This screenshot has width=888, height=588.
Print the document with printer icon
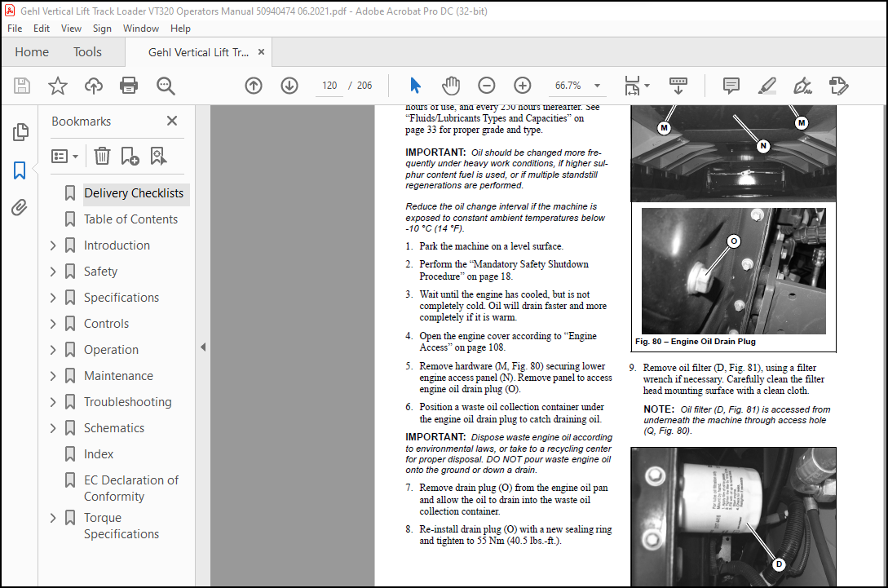[129, 86]
